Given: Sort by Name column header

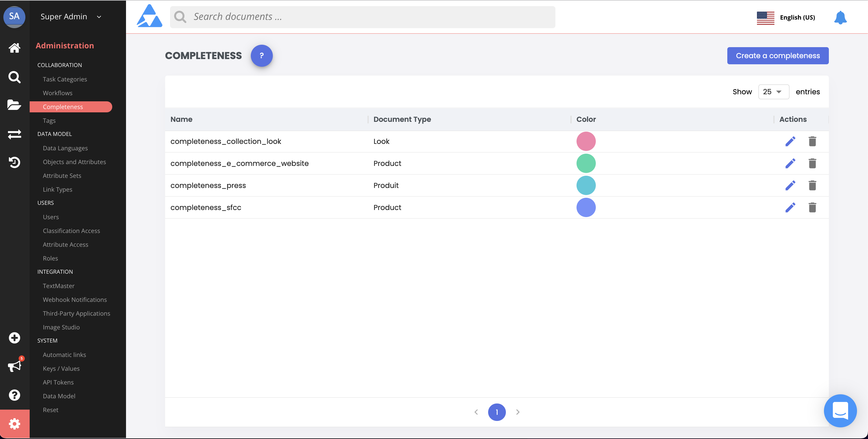Looking at the screenshot, I should click(x=181, y=119).
